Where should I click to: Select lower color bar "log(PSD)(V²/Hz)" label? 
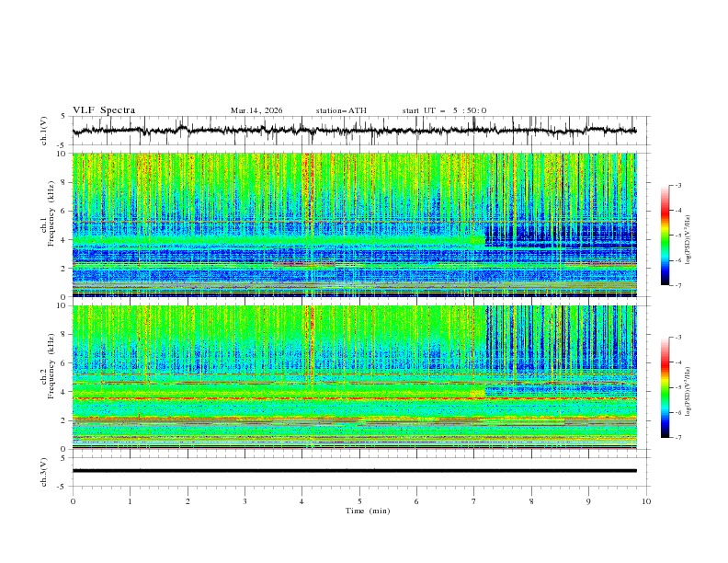tap(688, 392)
